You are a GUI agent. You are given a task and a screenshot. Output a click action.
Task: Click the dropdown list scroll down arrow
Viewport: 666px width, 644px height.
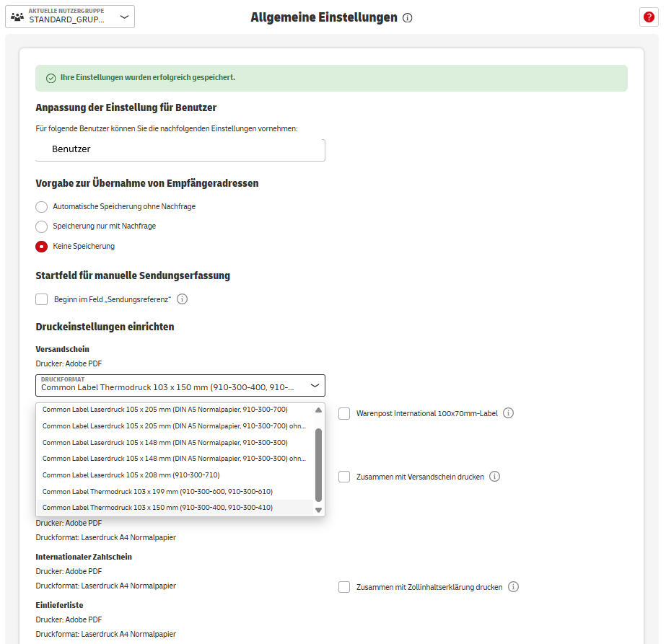[x=319, y=510]
